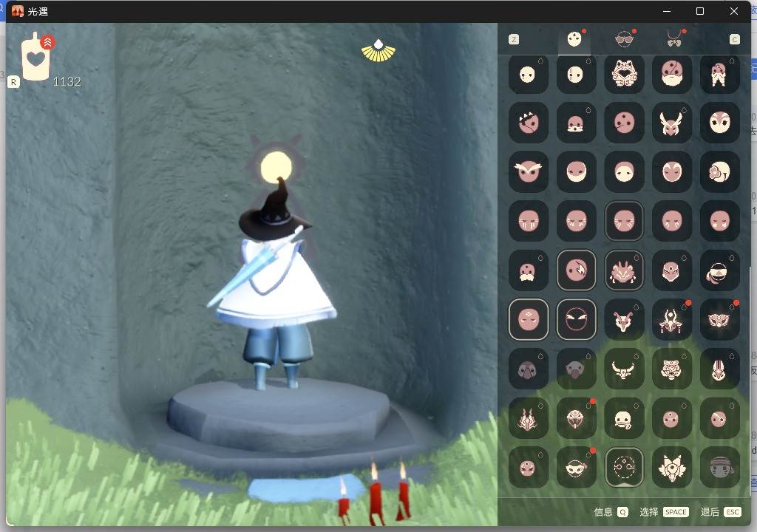Choose the bull skull mask with horns
This screenshot has width=757, height=532.
624,369
